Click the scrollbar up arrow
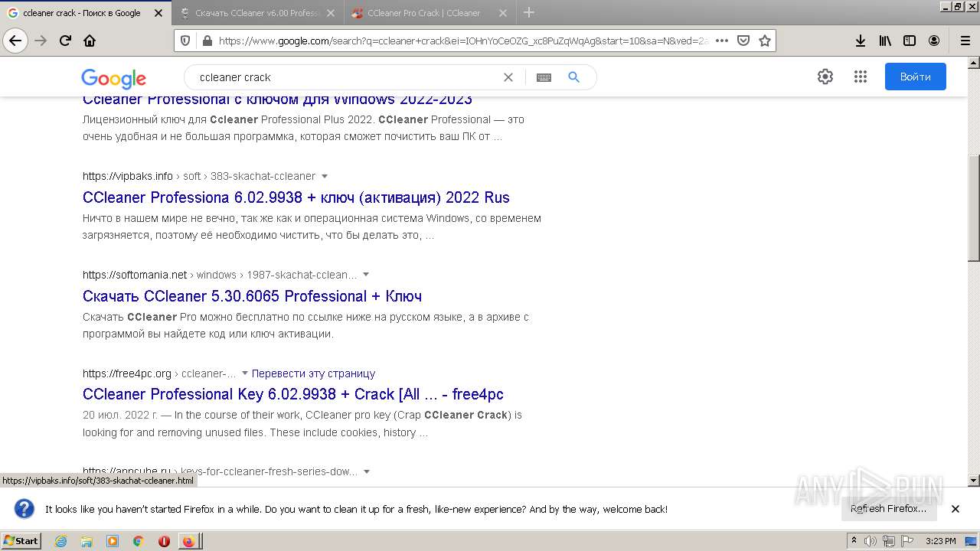The height and width of the screenshot is (551, 980). (974, 63)
